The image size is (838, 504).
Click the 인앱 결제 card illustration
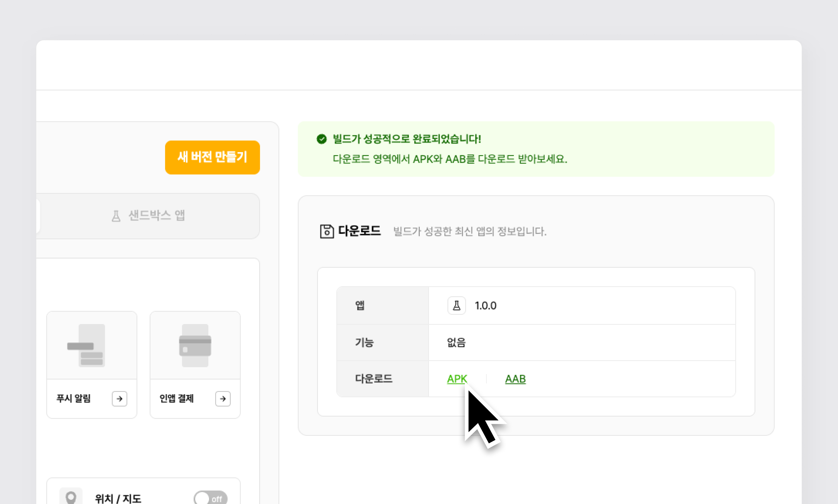(x=195, y=345)
